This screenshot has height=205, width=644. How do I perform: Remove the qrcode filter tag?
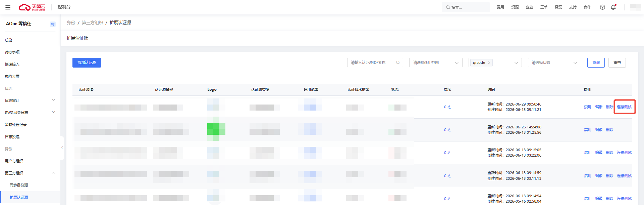[489, 63]
